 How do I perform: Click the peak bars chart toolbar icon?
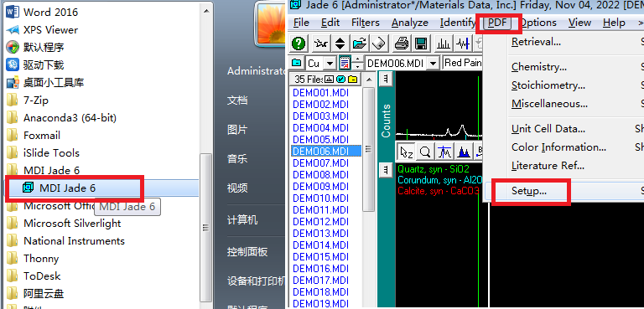[x=444, y=43]
